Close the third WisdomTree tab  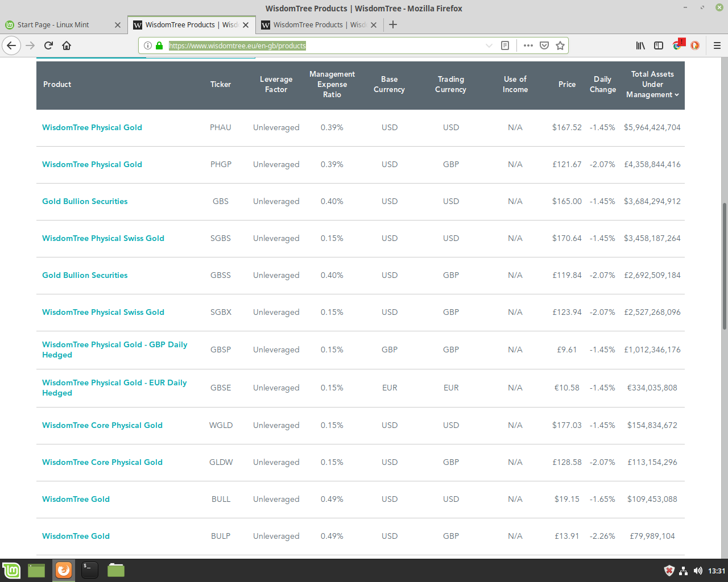point(374,25)
